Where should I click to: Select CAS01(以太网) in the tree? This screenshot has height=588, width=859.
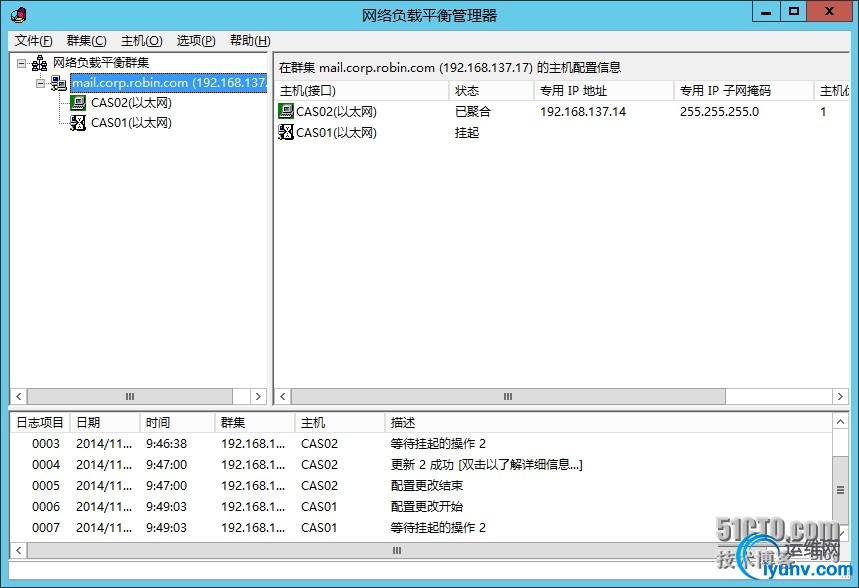coord(131,123)
